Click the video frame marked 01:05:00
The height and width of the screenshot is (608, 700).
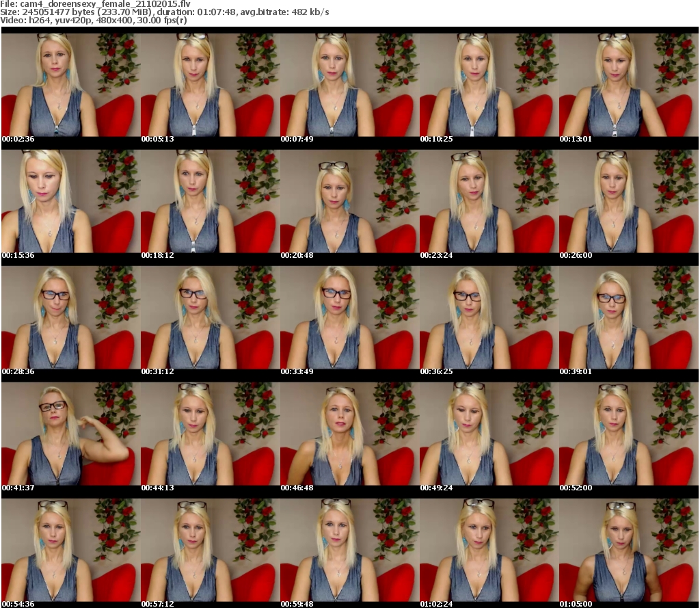point(629,551)
